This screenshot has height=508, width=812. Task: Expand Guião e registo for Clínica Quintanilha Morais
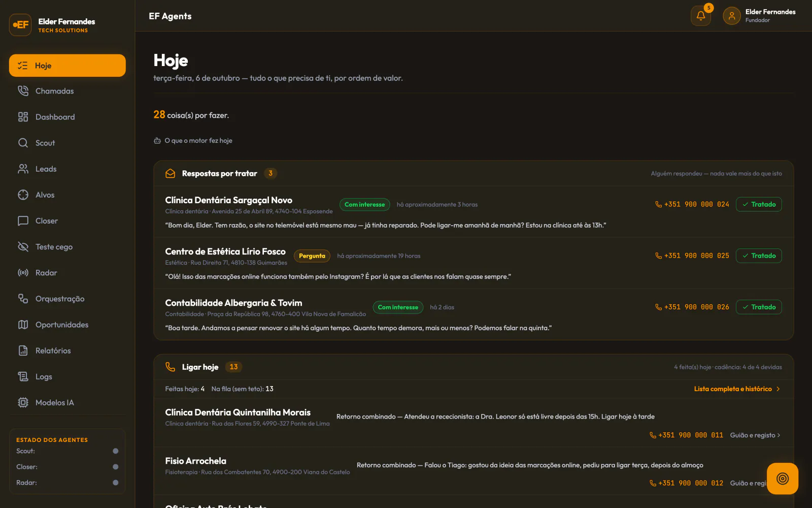(755, 435)
